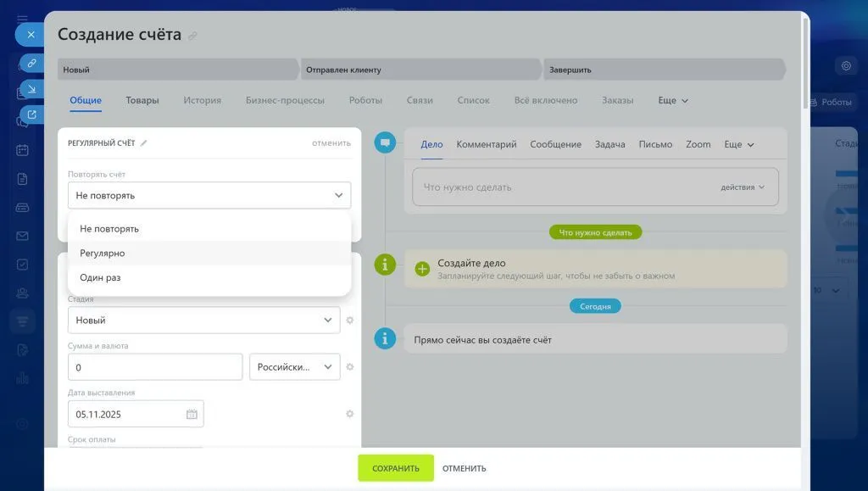Pick the Не повторять list option

(109, 229)
